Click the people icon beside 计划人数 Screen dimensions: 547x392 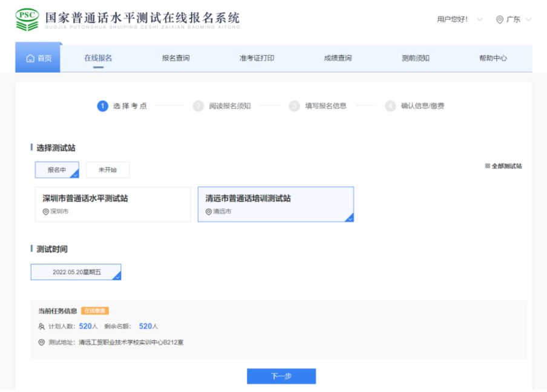[42, 327]
